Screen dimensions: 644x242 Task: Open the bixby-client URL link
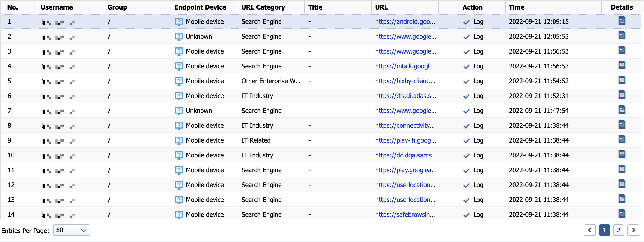(405, 81)
